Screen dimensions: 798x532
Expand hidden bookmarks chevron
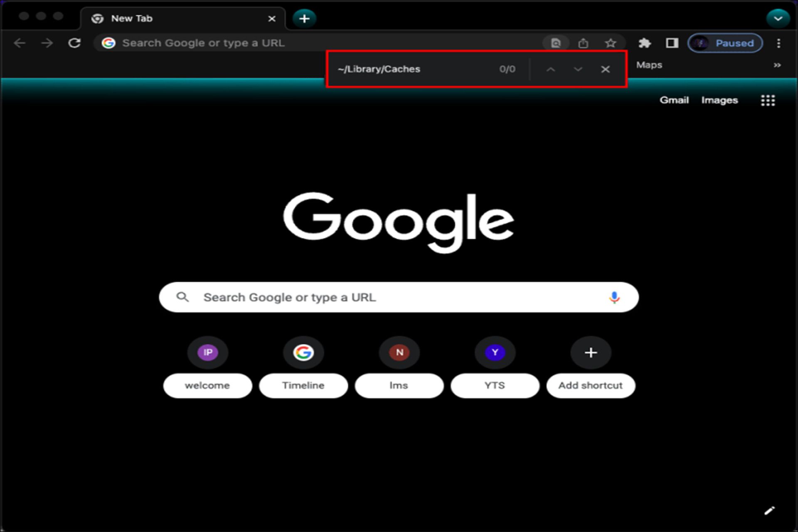[x=777, y=65]
